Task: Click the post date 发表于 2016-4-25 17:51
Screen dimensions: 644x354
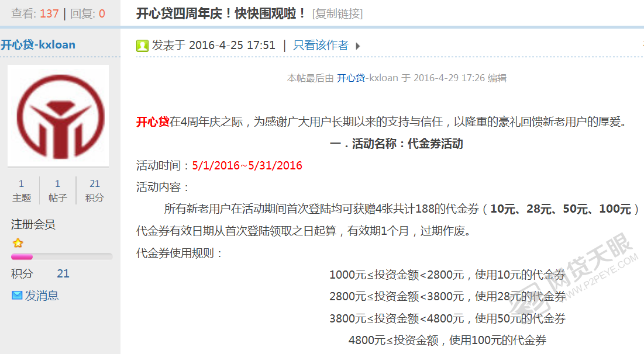Action: pyautogui.click(x=213, y=45)
